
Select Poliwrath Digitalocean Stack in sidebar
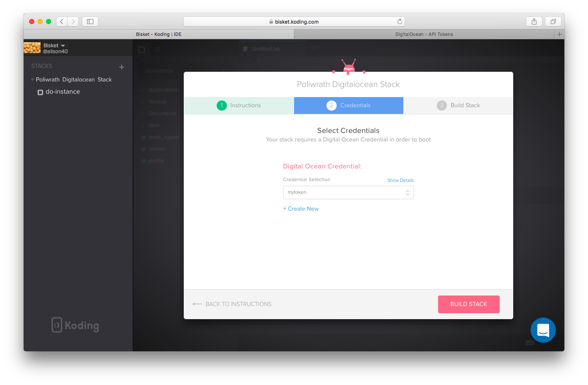[x=74, y=79]
